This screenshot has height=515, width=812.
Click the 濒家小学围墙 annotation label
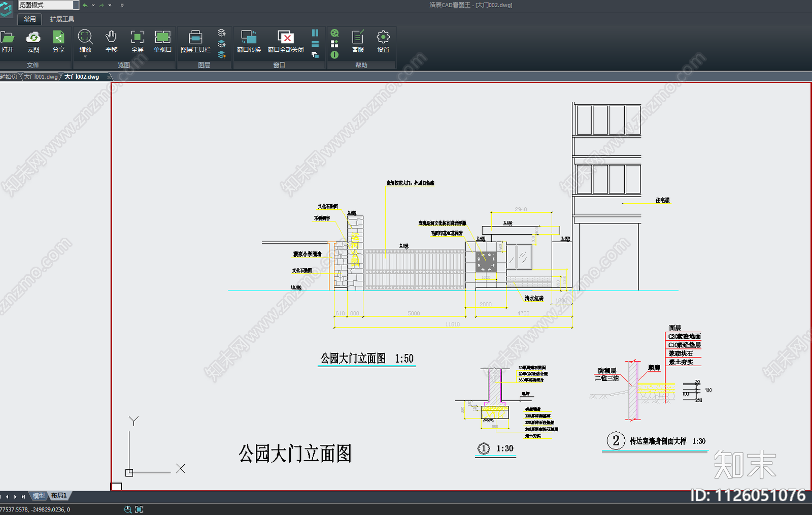[307, 254]
